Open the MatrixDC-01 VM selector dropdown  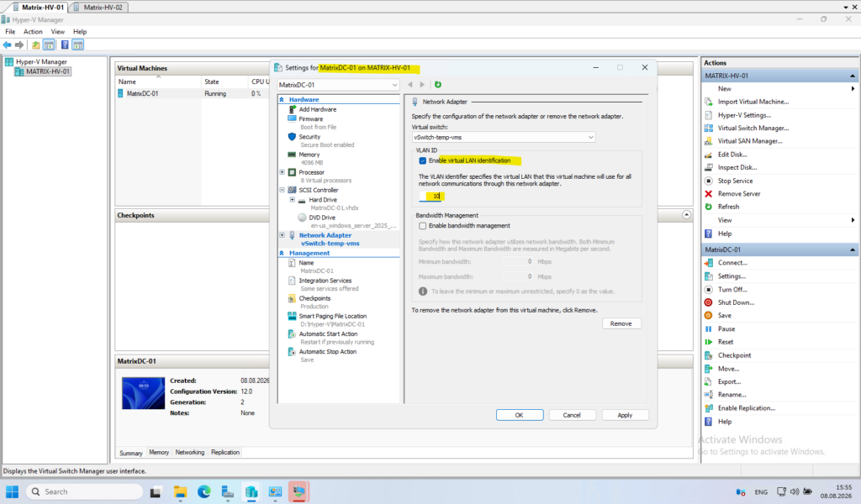point(338,85)
